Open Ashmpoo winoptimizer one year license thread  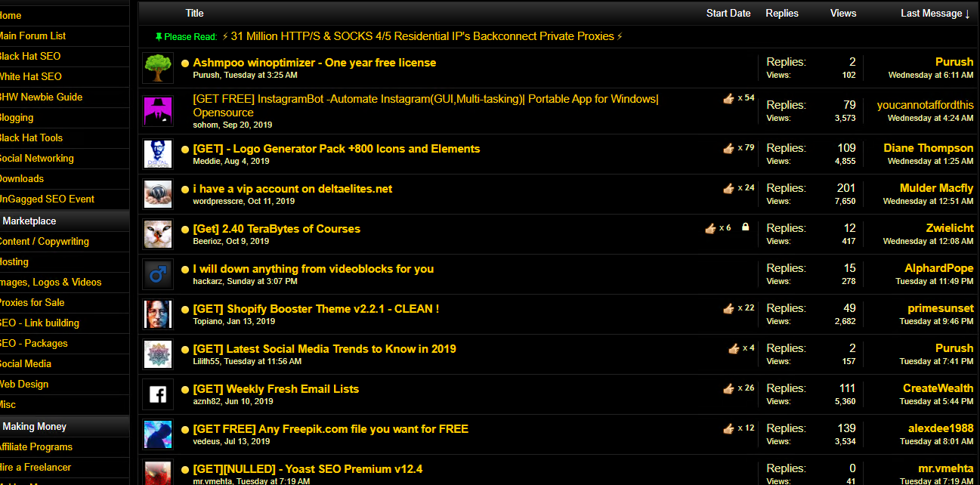pos(314,63)
